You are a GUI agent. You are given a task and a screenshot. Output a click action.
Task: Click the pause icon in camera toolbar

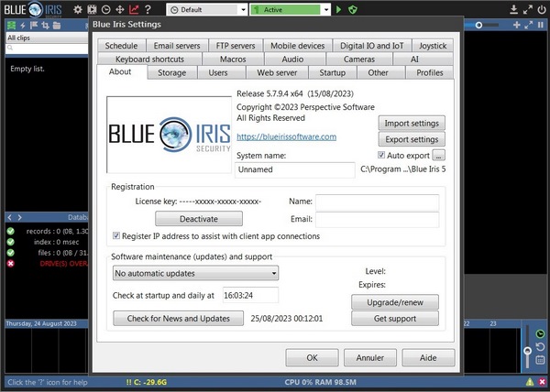tap(541, 25)
